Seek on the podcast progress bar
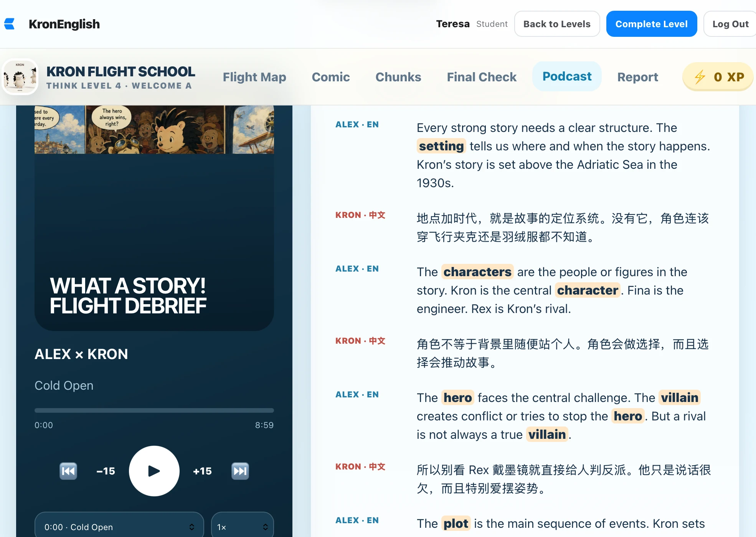The image size is (756, 537). pos(154,410)
